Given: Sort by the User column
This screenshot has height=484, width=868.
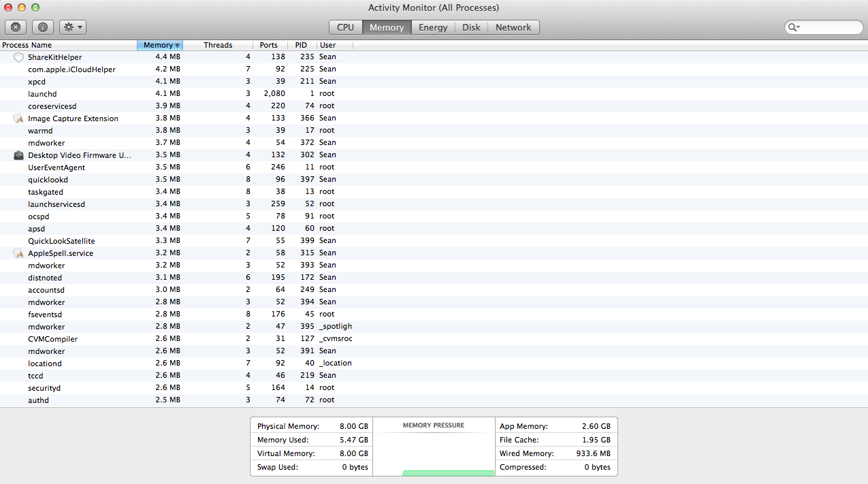Looking at the screenshot, I should pyautogui.click(x=334, y=45).
